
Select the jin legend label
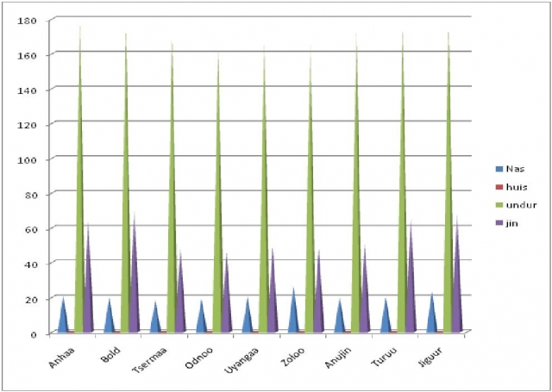click(x=512, y=223)
